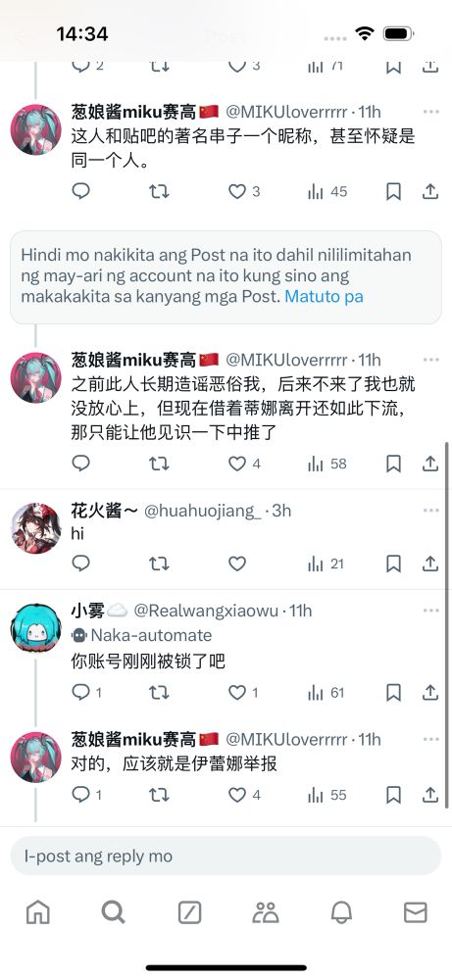The width and height of the screenshot is (452, 980).
Task: Expand more options on first 葱娘酱 post
Action: tap(430, 112)
